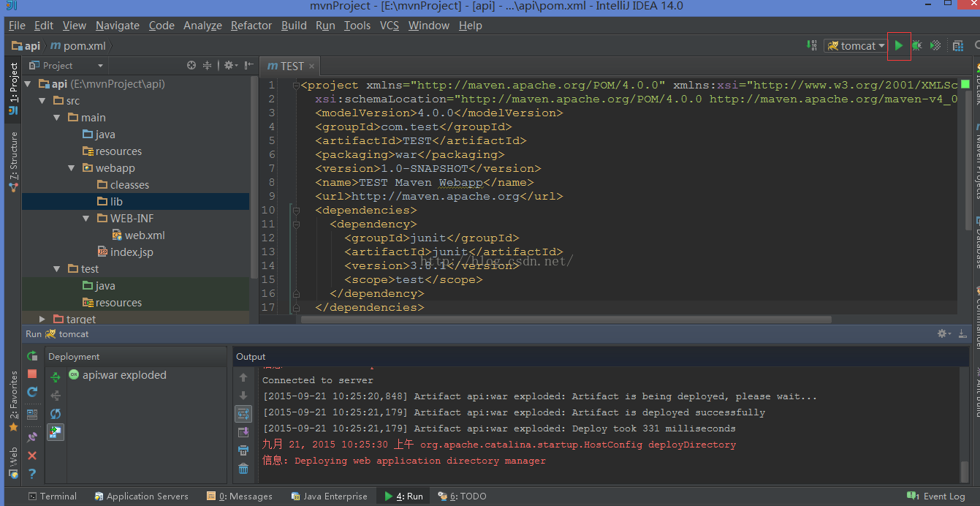Open the Event Log
Viewport: 980px width, 506px height.
pyautogui.click(x=936, y=496)
